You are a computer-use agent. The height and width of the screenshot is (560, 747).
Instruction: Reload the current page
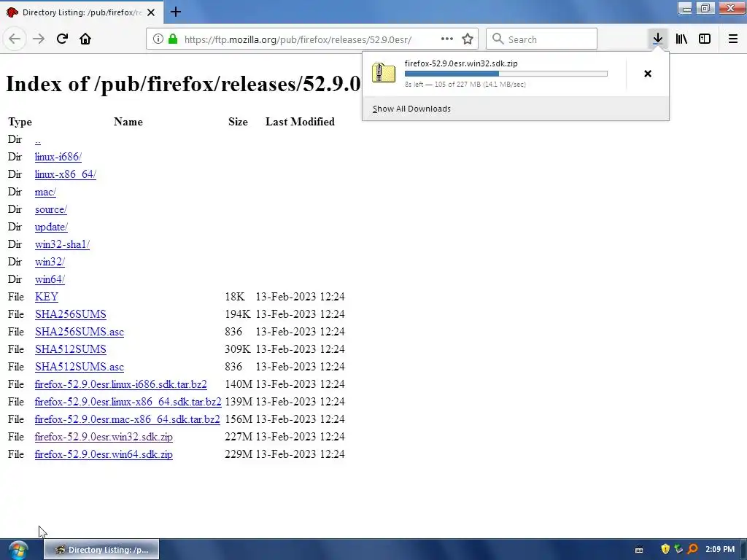tap(62, 39)
